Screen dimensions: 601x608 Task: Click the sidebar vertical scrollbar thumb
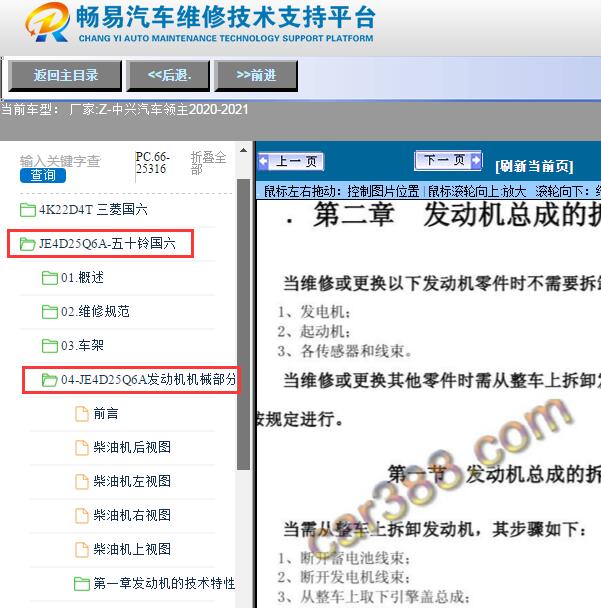click(x=243, y=325)
